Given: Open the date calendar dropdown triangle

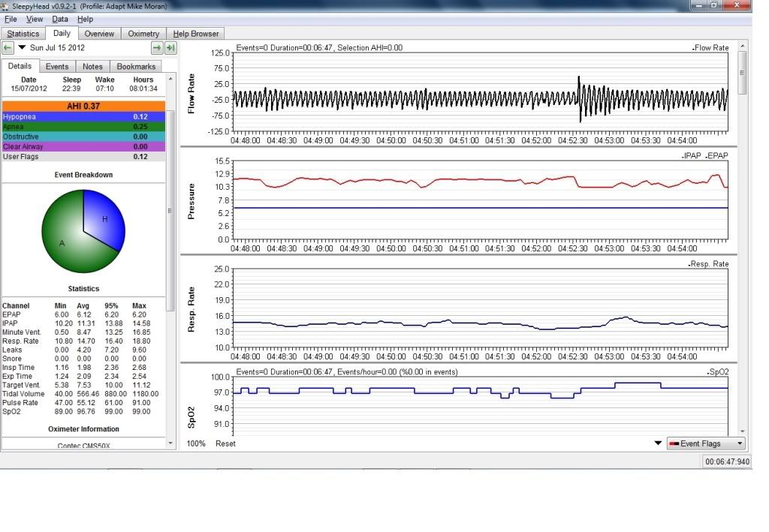Looking at the screenshot, I should coord(22,47).
